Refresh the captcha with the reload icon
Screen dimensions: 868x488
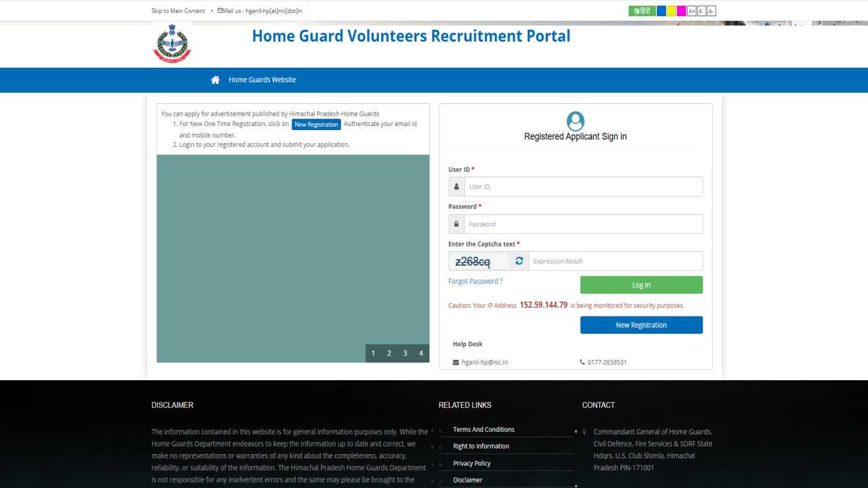519,260
